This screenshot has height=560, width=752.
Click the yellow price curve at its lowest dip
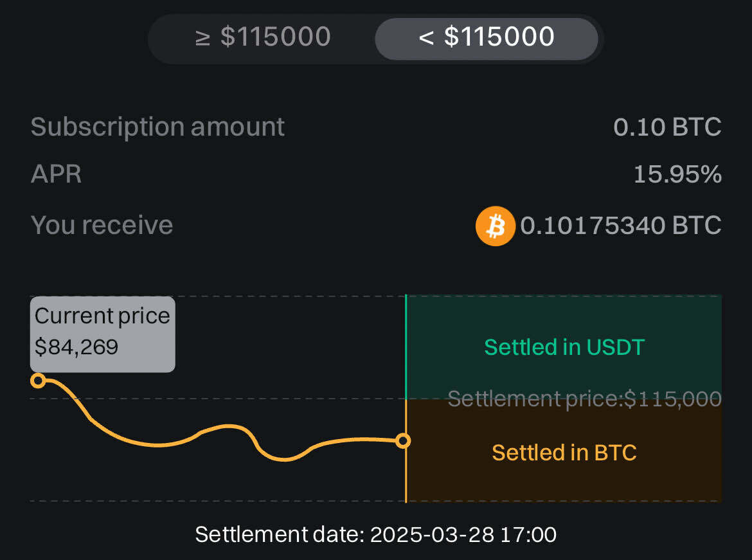pyautogui.click(x=285, y=459)
